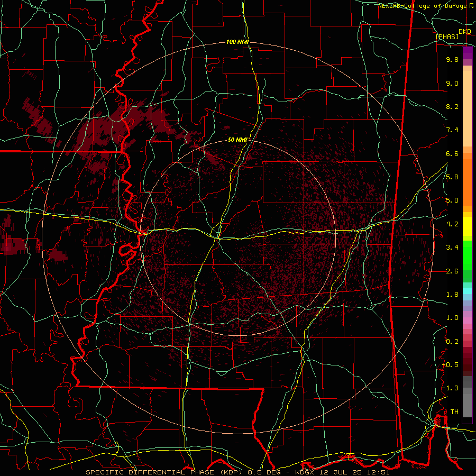This screenshot has width=476, height=476.
Task: Click the bright yellow color bar segment
Action: 467,226
